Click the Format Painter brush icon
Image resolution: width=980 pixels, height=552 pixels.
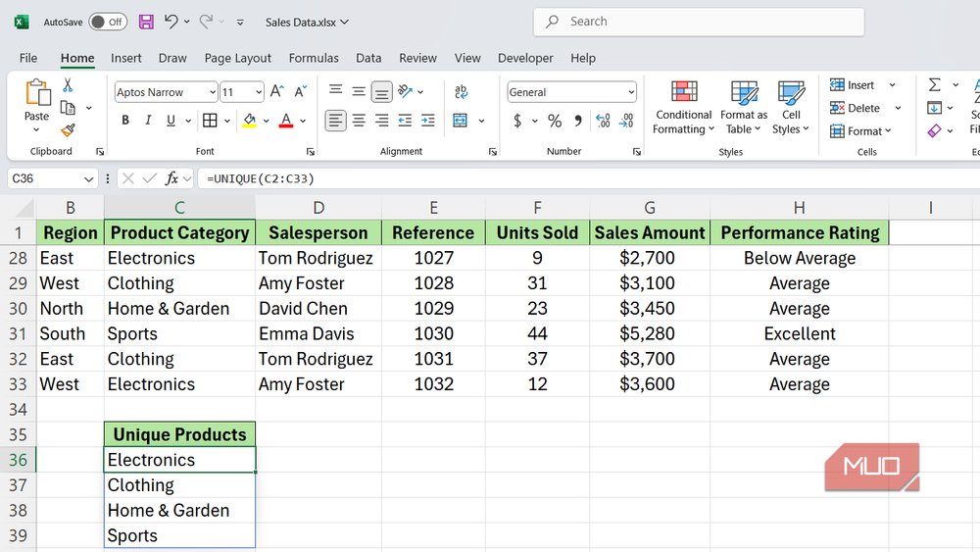[x=68, y=129]
